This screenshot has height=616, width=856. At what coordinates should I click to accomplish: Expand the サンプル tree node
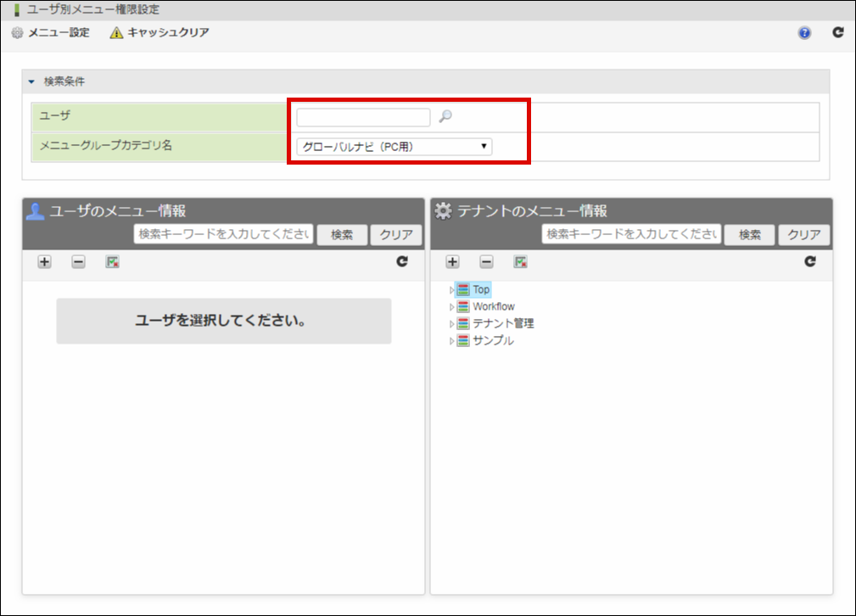pos(453,340)
